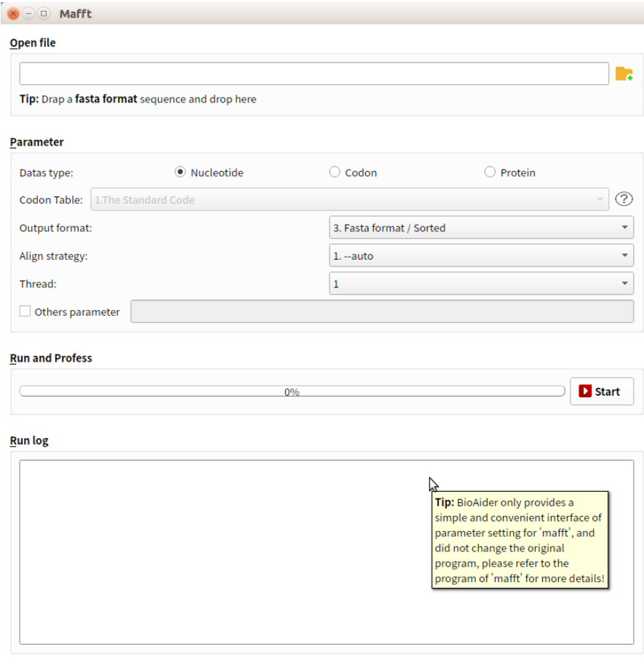
Task: Focus the Open file path field
Action: click(314, 73)
